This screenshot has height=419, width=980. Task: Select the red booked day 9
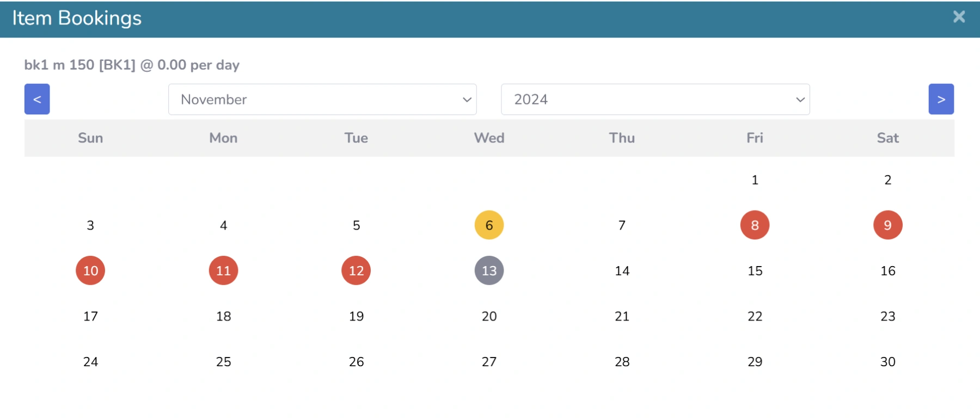click(887, 225)
